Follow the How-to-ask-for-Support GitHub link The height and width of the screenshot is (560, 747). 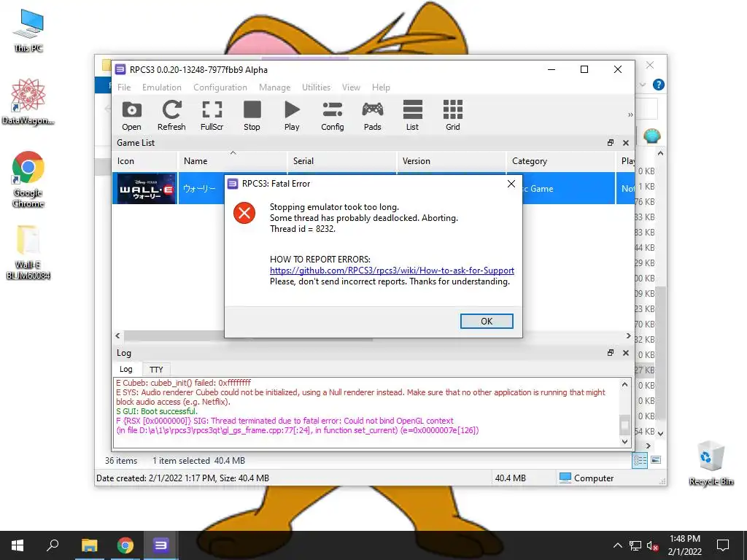click(x=392, y=271)
